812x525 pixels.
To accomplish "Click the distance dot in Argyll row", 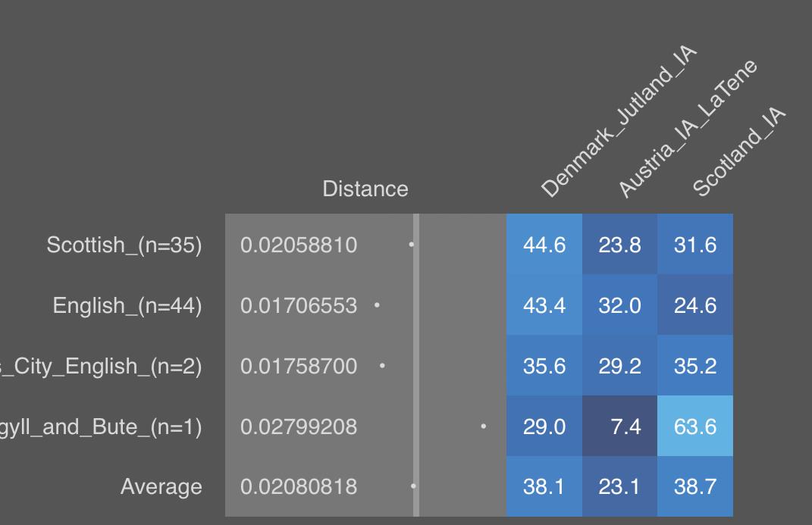I will point(484,427).
